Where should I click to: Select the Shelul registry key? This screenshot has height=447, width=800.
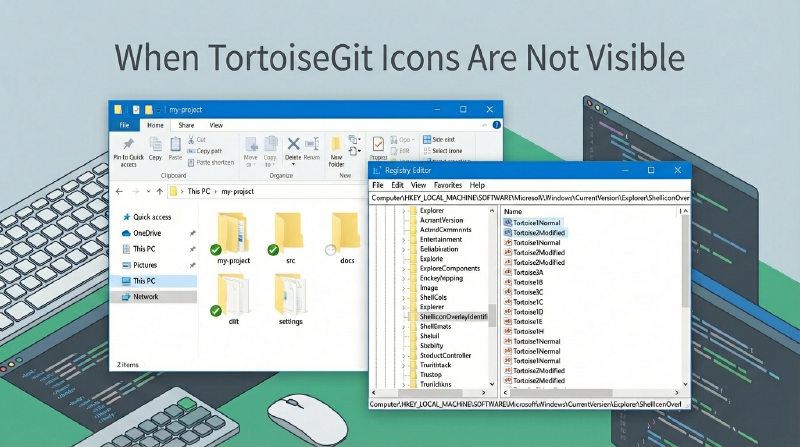click(x=424, y=336)
